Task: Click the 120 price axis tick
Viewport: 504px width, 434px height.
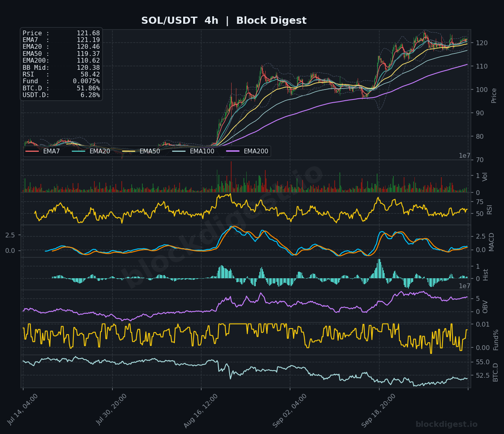Action: [482, 43]
